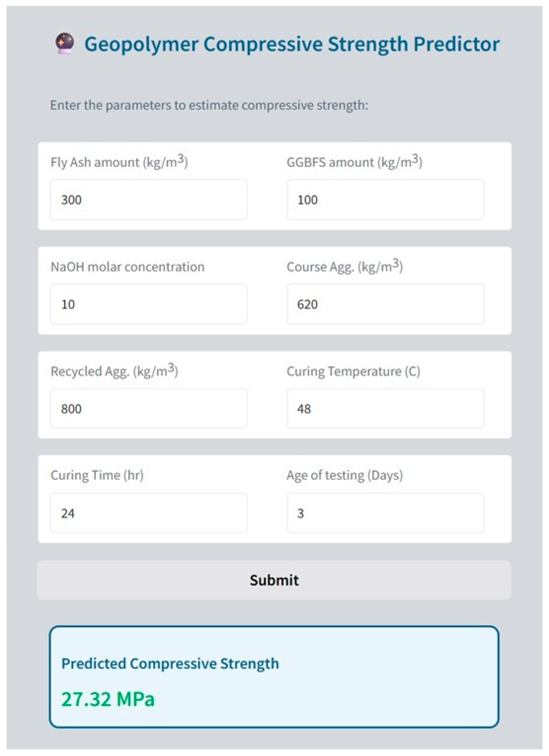Click the Fly Ash amount label
549x756 pixels.
click(x=119, y=162)
